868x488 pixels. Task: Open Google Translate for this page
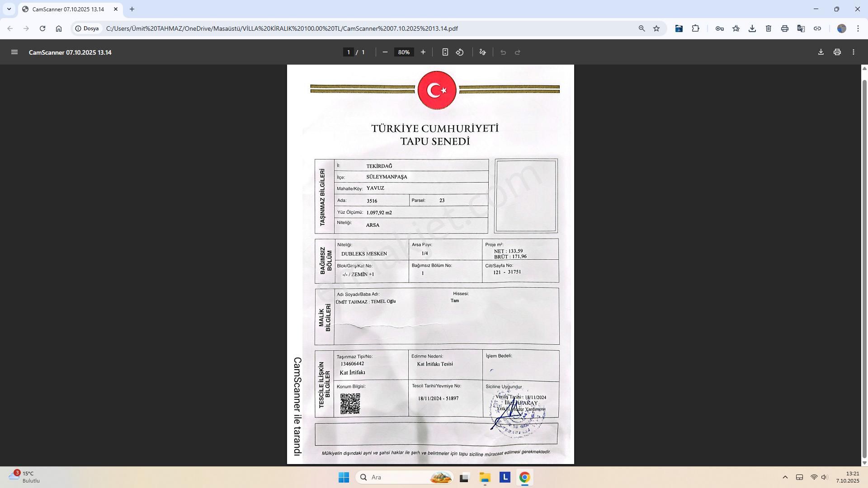point(801,28)
